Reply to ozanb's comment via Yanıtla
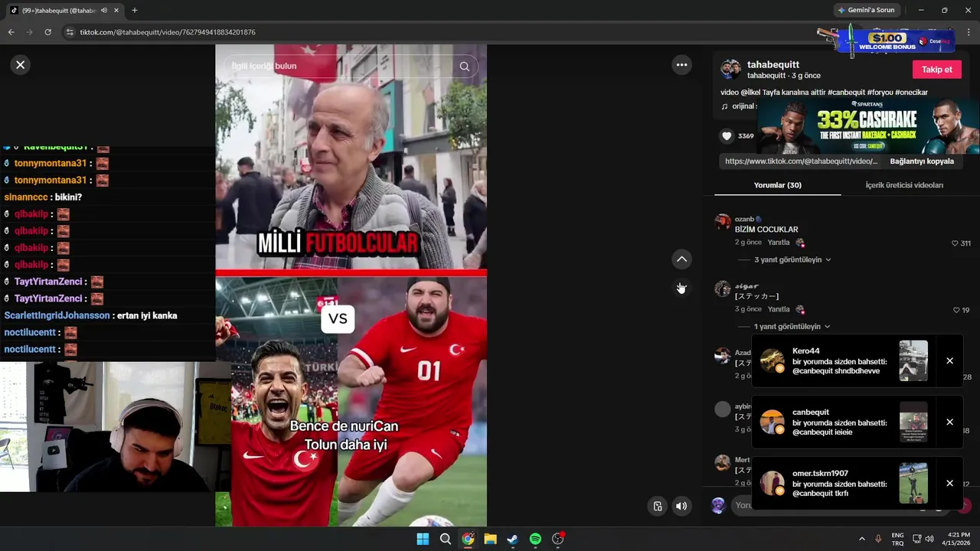 tap(779, 243)
